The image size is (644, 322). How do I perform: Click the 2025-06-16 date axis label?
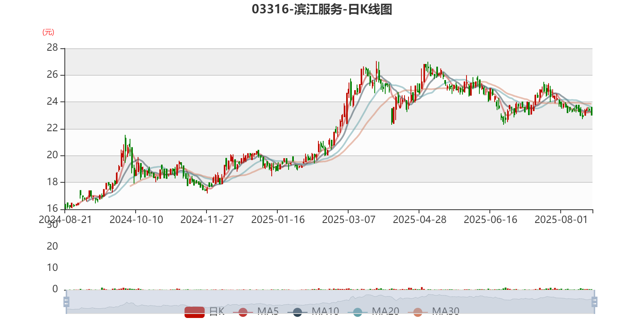[x=490, y=220]
